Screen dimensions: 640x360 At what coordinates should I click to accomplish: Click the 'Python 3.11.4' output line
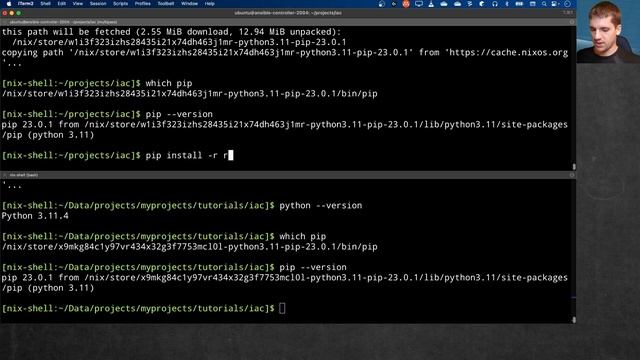[x=35, y=216]
